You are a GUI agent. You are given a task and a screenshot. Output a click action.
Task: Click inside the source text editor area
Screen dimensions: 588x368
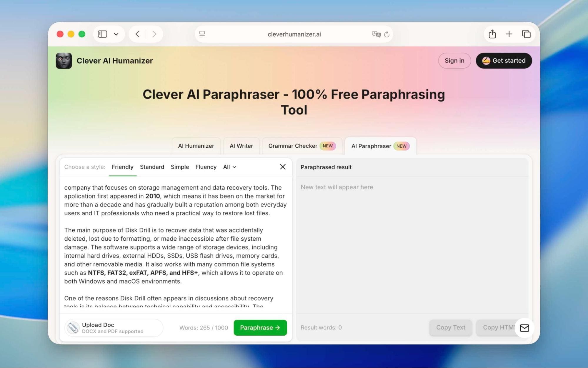pos(176,245)
